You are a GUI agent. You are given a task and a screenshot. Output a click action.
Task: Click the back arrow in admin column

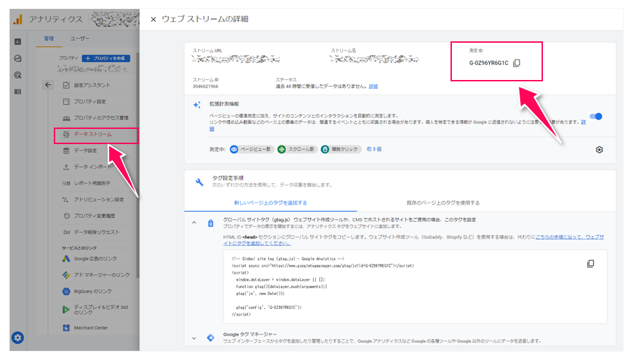[x=48, y=85]
